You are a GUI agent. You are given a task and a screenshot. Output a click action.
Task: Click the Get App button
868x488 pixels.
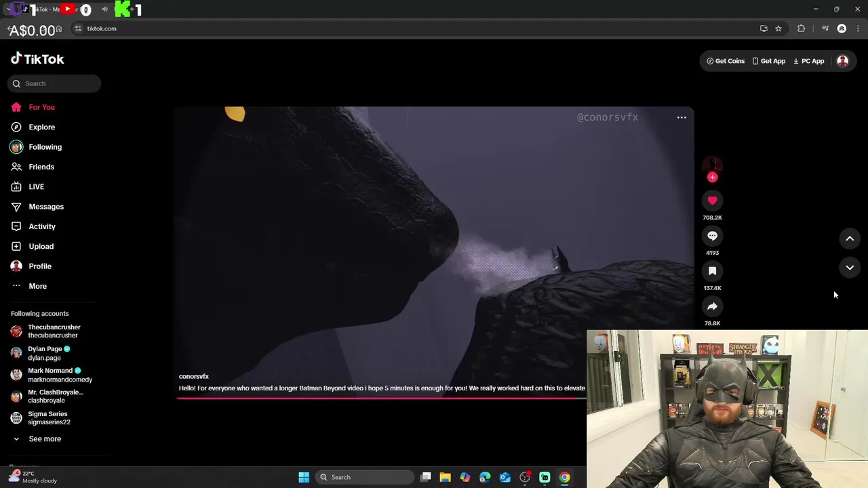click(768, 61)
